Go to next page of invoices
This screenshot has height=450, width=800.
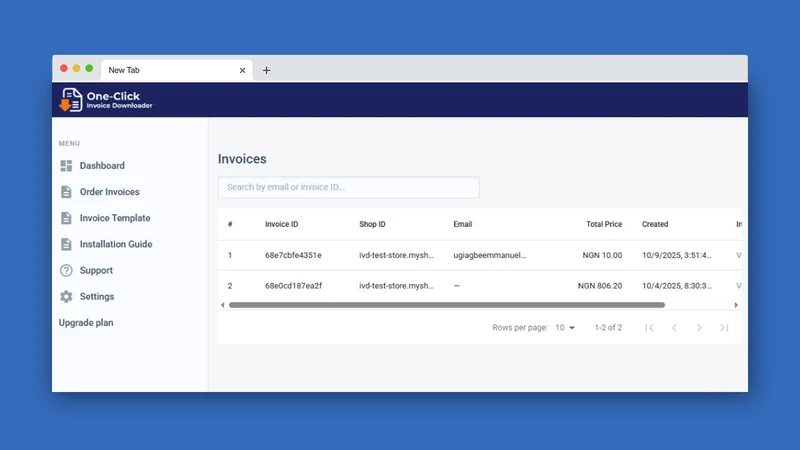pyautogui.click(x=699, y=328)
